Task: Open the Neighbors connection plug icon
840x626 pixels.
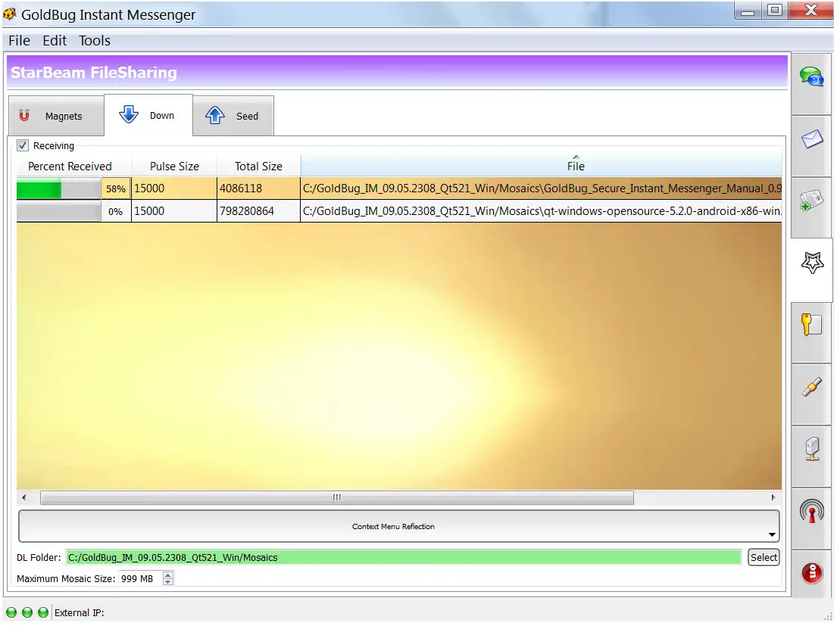Action: click(812, 387)
